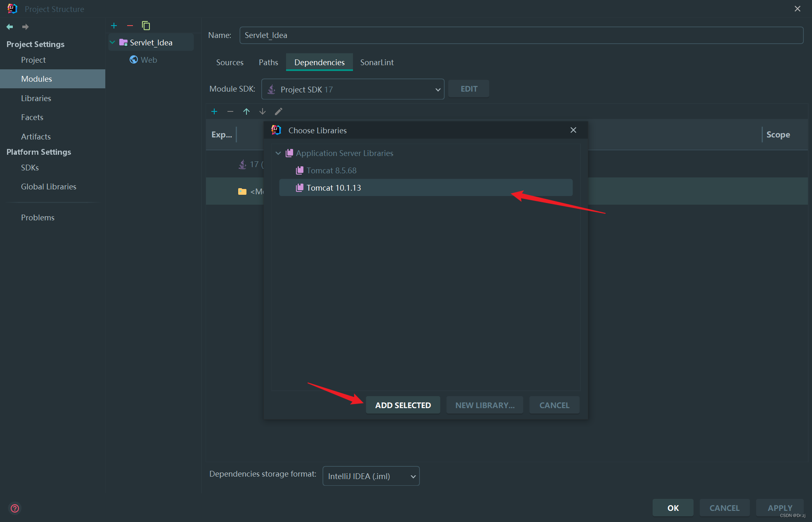This screenshot has width=812, height=522.
Task: Click the Java SDK 17 icon in the dependencies list
Action: pyautogui.click(x=242, y=164)
